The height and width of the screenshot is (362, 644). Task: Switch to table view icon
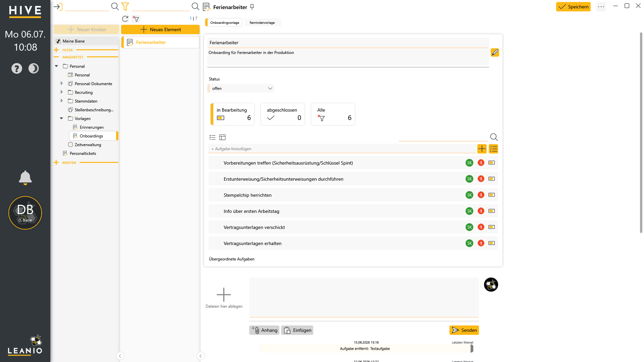222,137
